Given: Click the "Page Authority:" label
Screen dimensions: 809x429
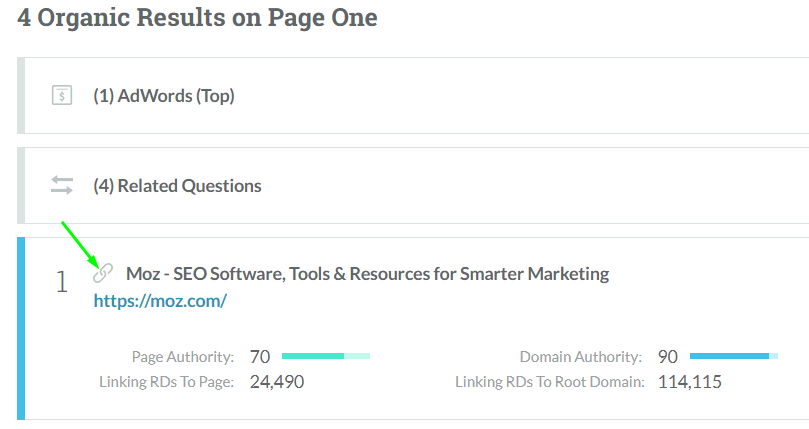Looking at the screenshot, I should pos(182,357).
